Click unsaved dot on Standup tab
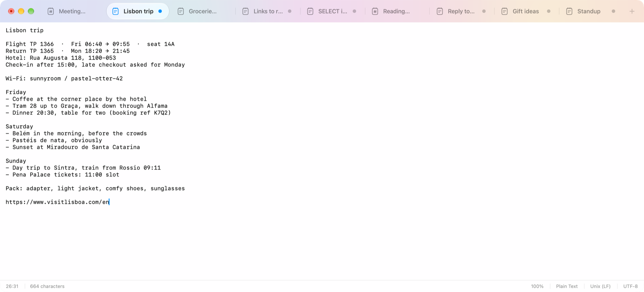This screenshot has width=644, height=292. click(x=613, y=11)
